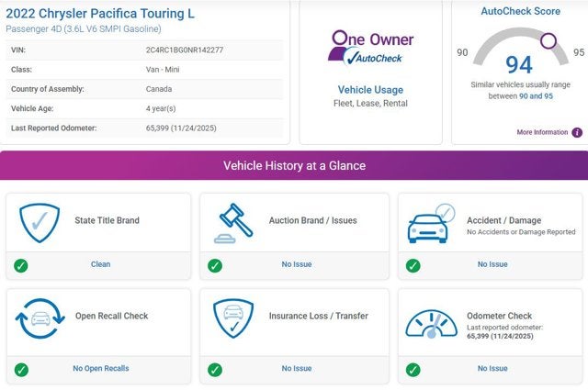Image resolution: width=588 pixels, height=390 pixels.
Task: Open the More Information link
Action: [542, 132]
